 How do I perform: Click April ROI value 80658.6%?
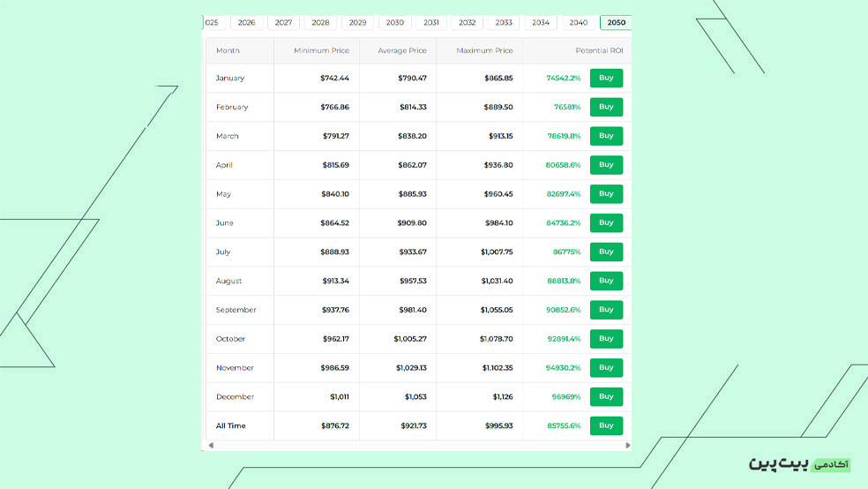click(563, 165)
